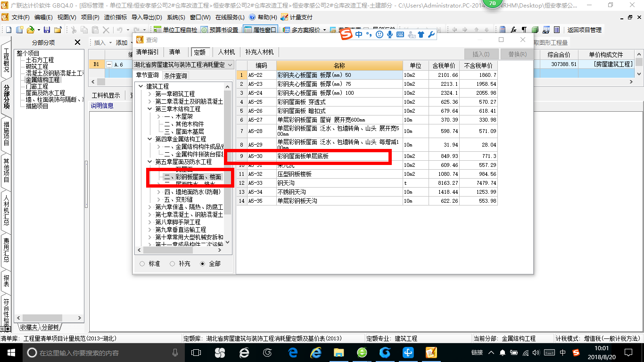Screen dimensions: 644x362
Task: Select the 费用汇总 vertical side tab
Action: 6,250
